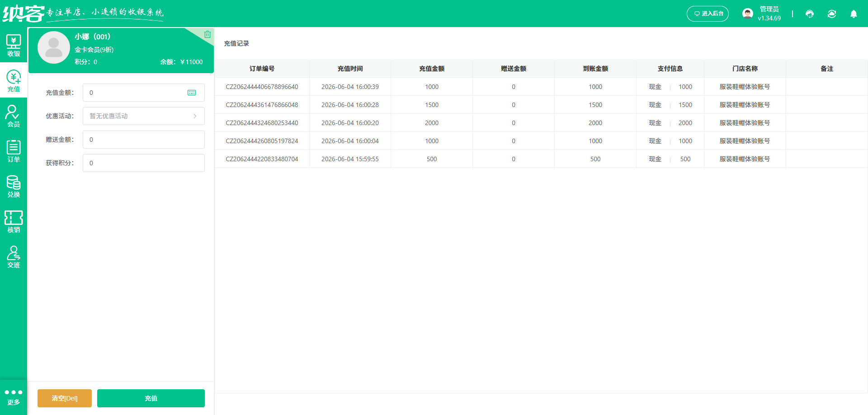Open the 收银 cashier section in sidebar
Viewport: 868px width, 415px height.
pos(14,46)
